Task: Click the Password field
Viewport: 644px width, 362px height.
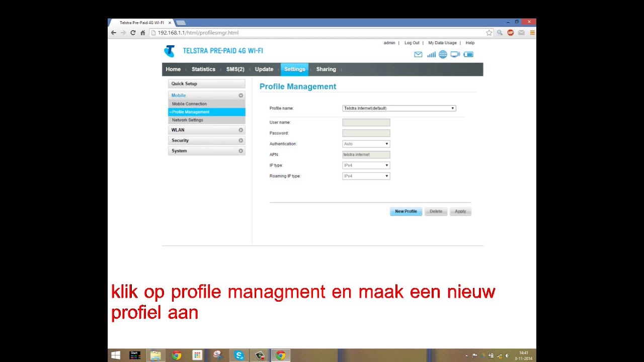Action: [366, 133]
